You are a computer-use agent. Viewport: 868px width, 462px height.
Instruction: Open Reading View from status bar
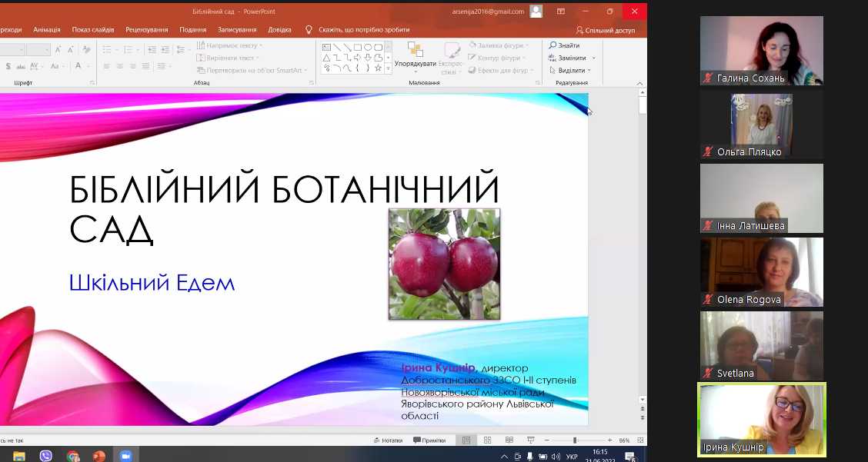pos(509,440)
